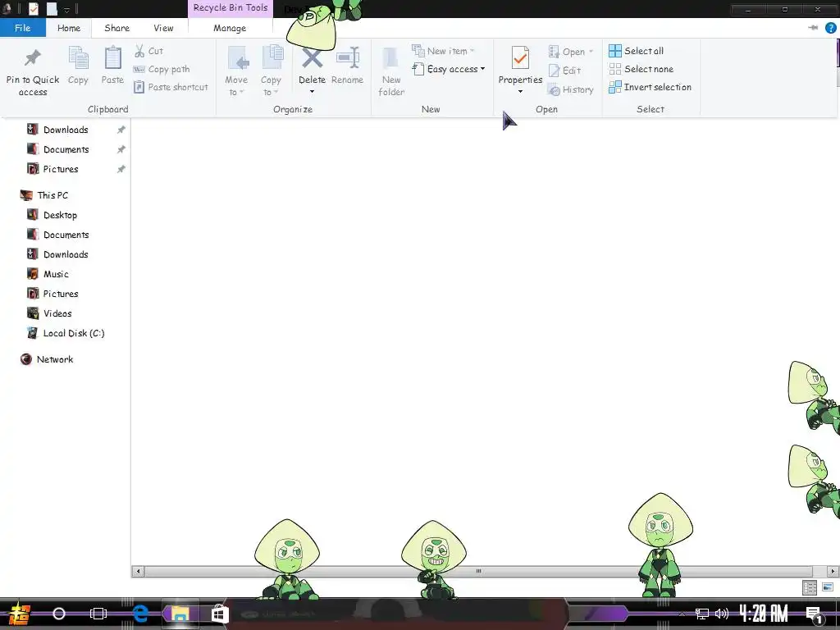Switch to the Home tab

(69, 28)
